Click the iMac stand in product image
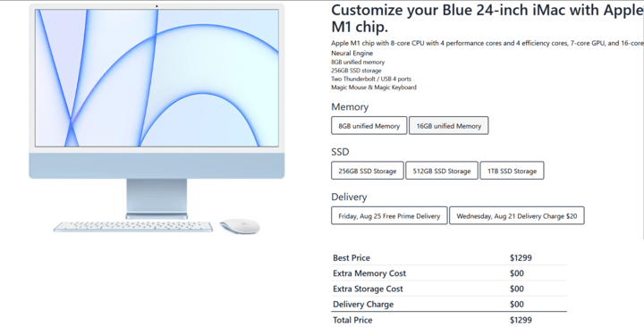Viewport: 644px width, 327px height. [157, 198]
